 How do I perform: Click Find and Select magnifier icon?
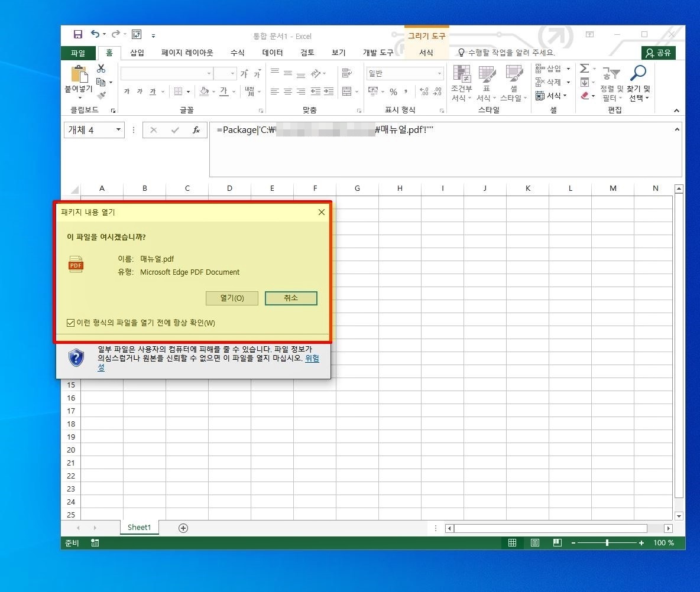[x=638, y=73]
